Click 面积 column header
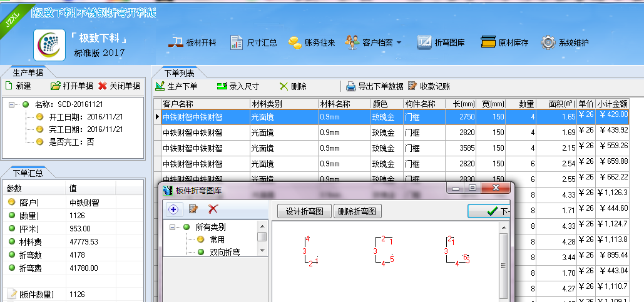The height and width of the screenshot is (302, 644). [x=556, y=104]
